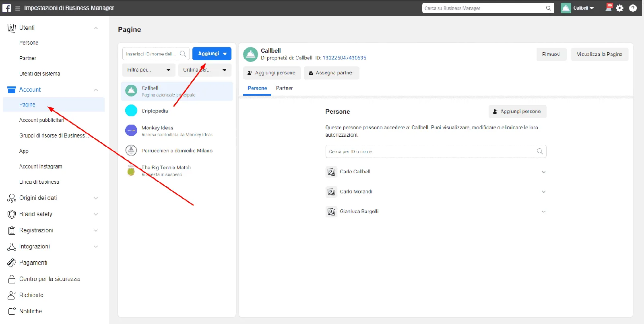Click Gianluca Bargelli person icon

pyautogui.click(x=331, y=211)
